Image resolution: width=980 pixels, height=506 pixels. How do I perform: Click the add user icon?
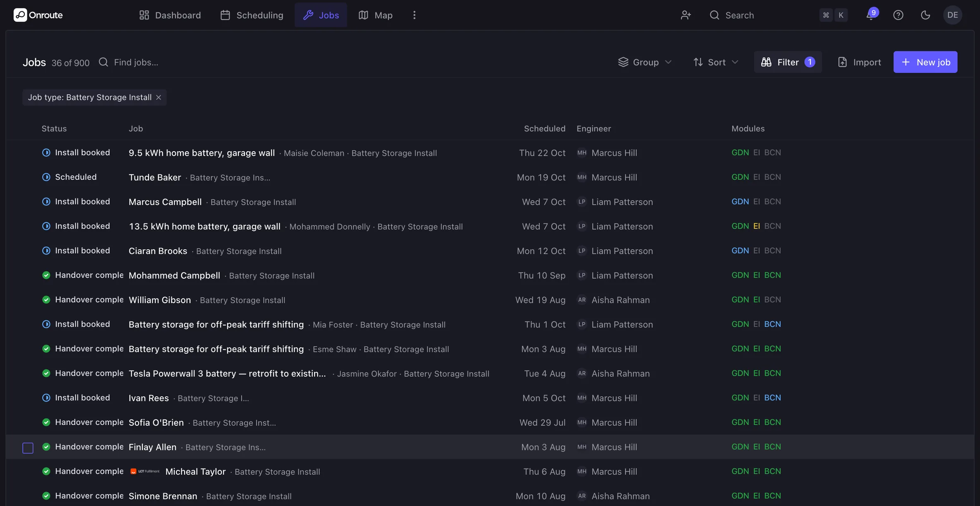[686, 15]
